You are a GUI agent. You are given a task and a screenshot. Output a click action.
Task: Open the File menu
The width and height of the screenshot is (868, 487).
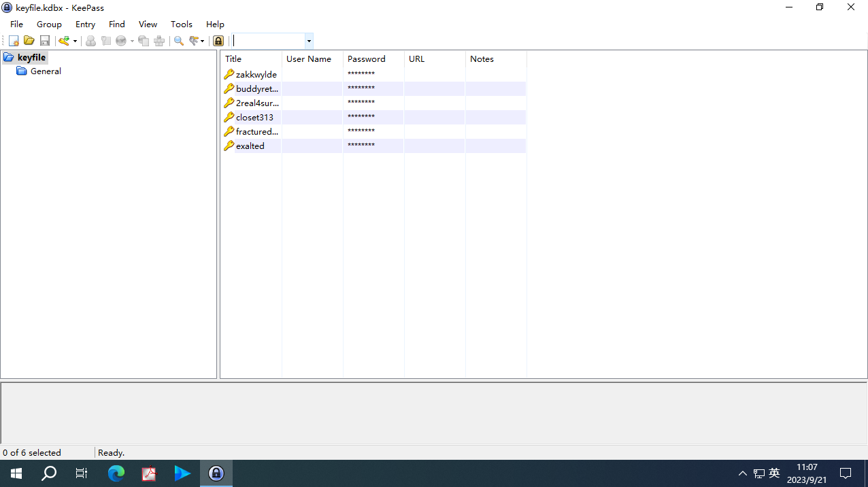coord(16,24)
